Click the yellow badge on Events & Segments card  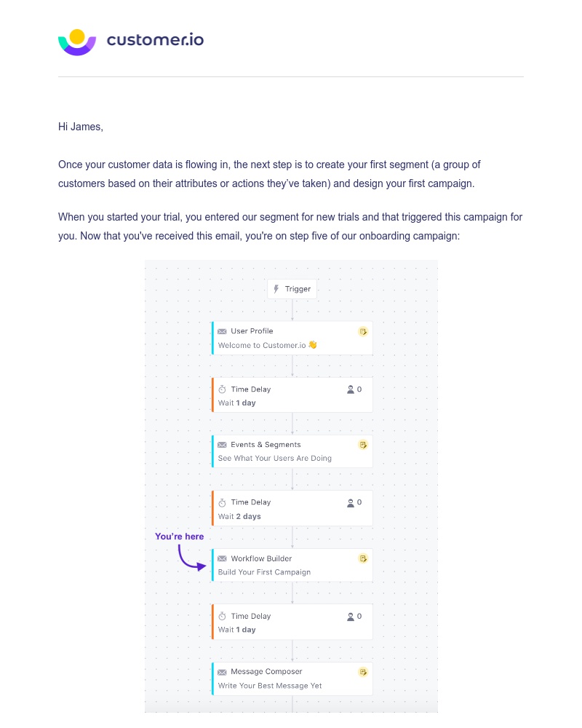pyautogui.click(x=363, y=445)
